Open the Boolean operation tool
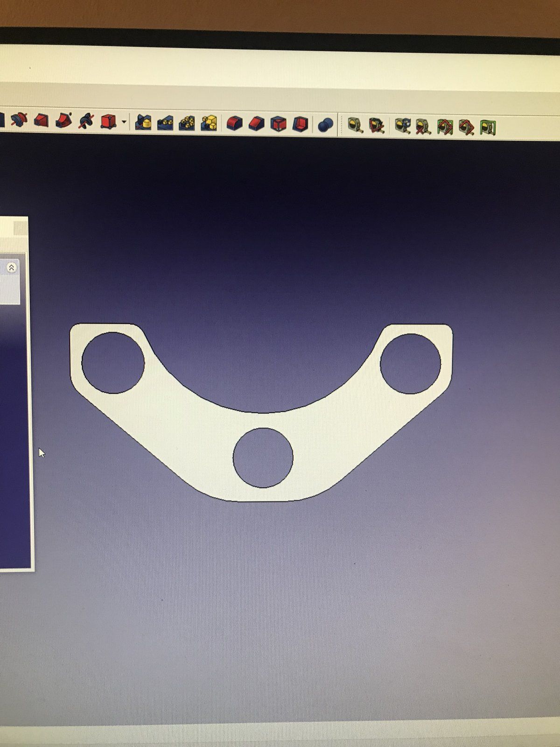560x747 pixels. (x=325, y=125)
